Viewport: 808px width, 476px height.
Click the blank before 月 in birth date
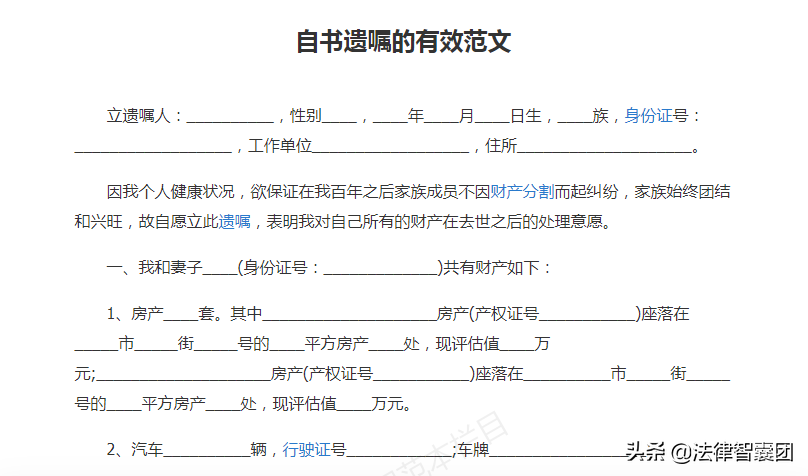441,117
